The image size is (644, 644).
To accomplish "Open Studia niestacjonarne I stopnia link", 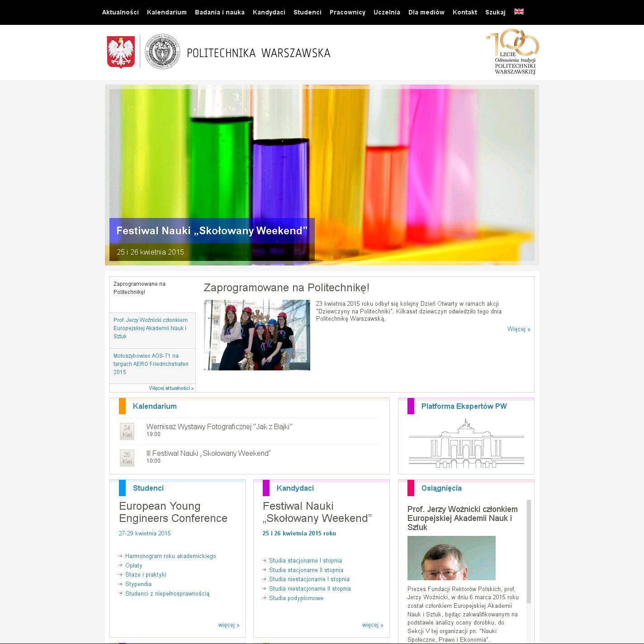I will [309, 579].
